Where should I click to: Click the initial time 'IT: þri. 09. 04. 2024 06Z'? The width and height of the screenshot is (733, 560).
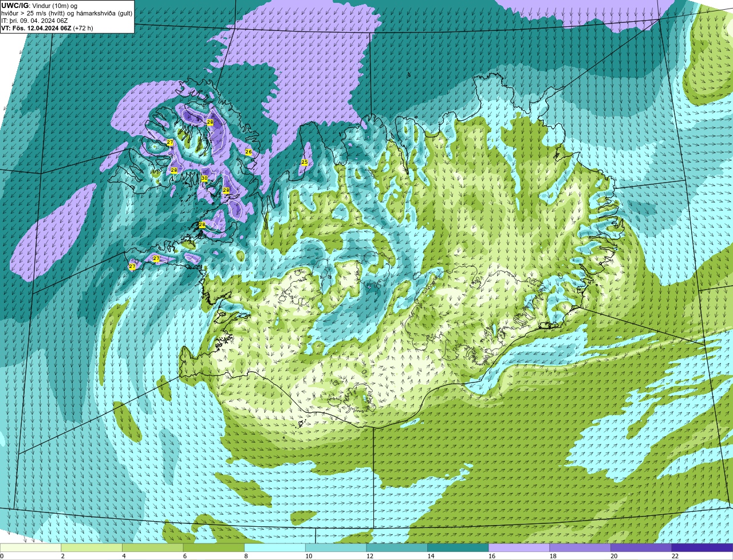pyautogui.click(x=34, y=21)
